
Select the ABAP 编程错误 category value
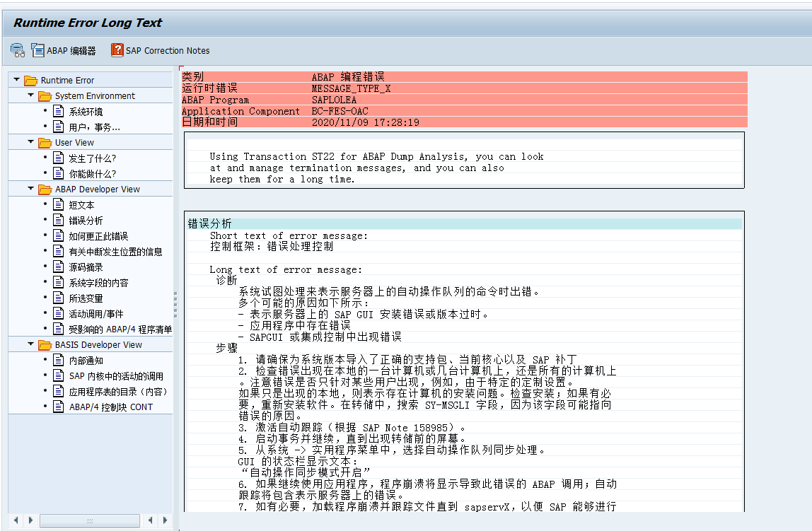pyautogui.click(x=348, y=77)
